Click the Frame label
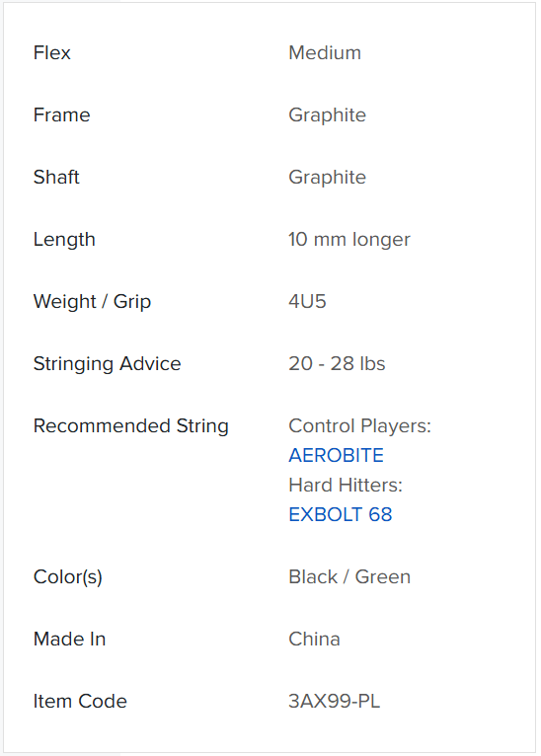The width and height of the screenshot is (541, 756). pyautogui.click(x=62, y=114)
